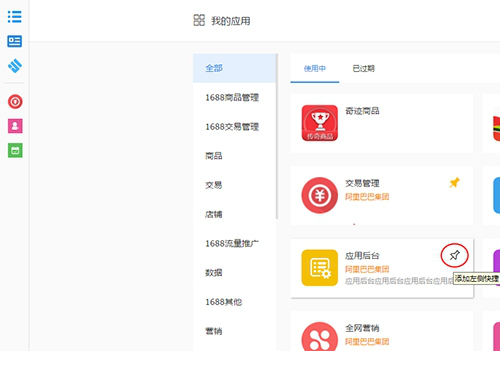The image size is (500, 365).
Task: Select the 1688流量推广 category
Action: click(x=234, y=243)
